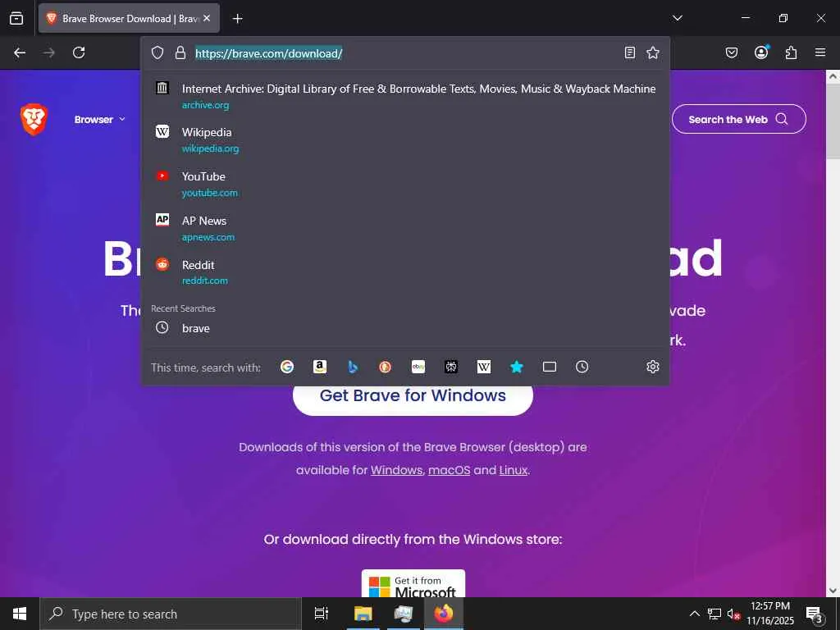Search in bookmarks using star icon
The width and height of the screenshot is (840, 630).
coord(517,367)
